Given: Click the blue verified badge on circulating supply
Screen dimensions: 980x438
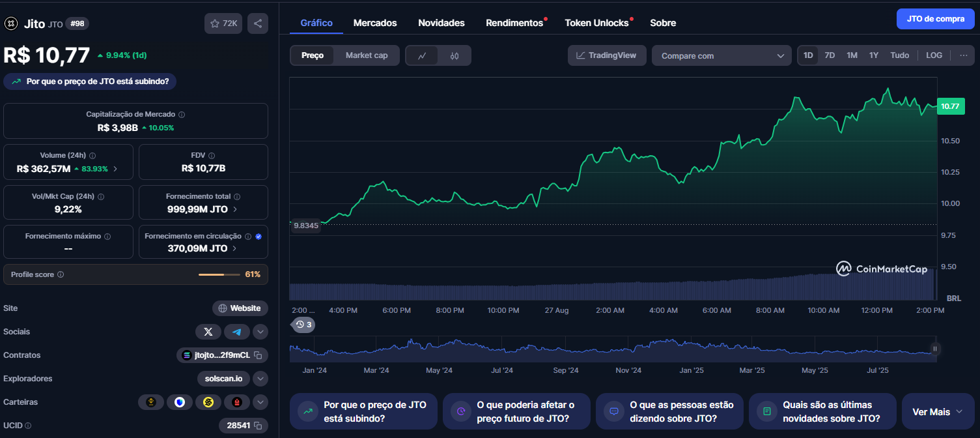Looking at the screenshot, I should [x=259, y=237].
